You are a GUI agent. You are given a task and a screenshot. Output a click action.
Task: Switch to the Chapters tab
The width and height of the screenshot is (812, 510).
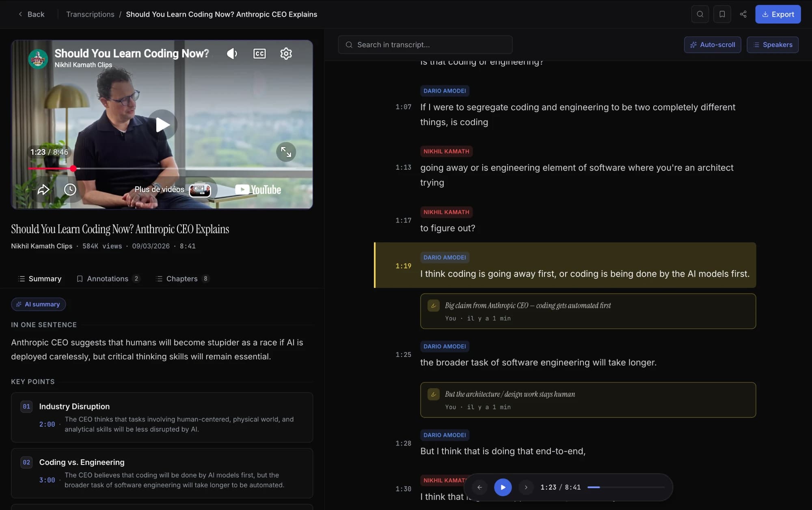pyautogui.click(x=182, y=279)
